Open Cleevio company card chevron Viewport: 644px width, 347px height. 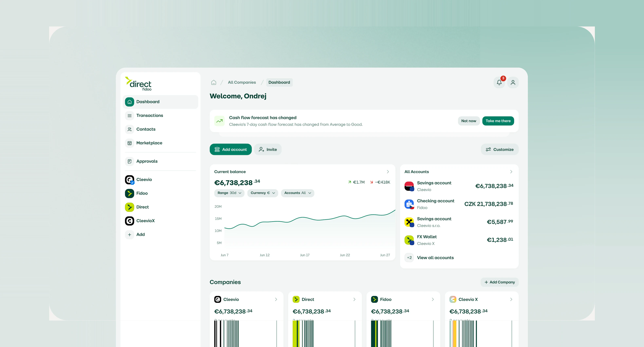click(276, 299)
